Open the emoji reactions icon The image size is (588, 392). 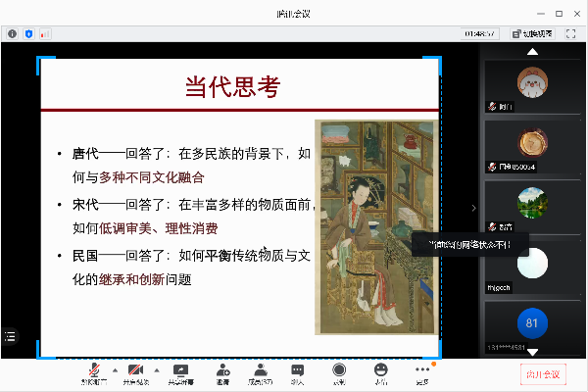click(380, 369)
